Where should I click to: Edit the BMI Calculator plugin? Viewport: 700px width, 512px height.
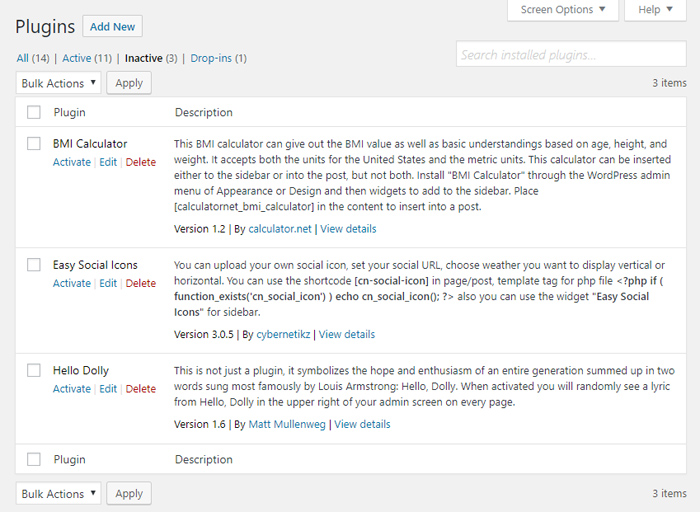pos(108,162)
